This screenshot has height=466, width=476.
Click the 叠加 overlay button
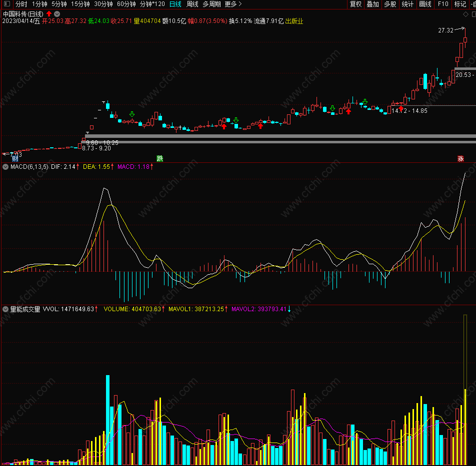tap(373, 4)
